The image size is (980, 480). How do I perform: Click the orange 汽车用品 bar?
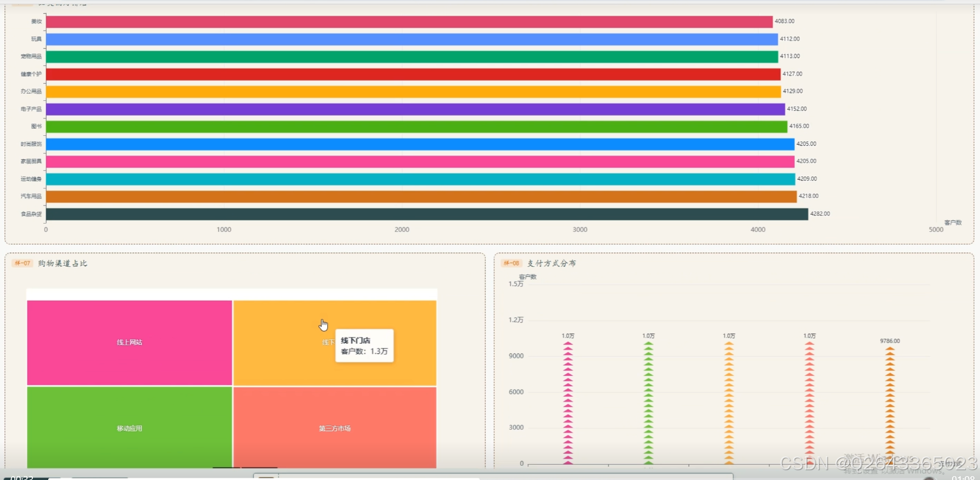(421, 196)
